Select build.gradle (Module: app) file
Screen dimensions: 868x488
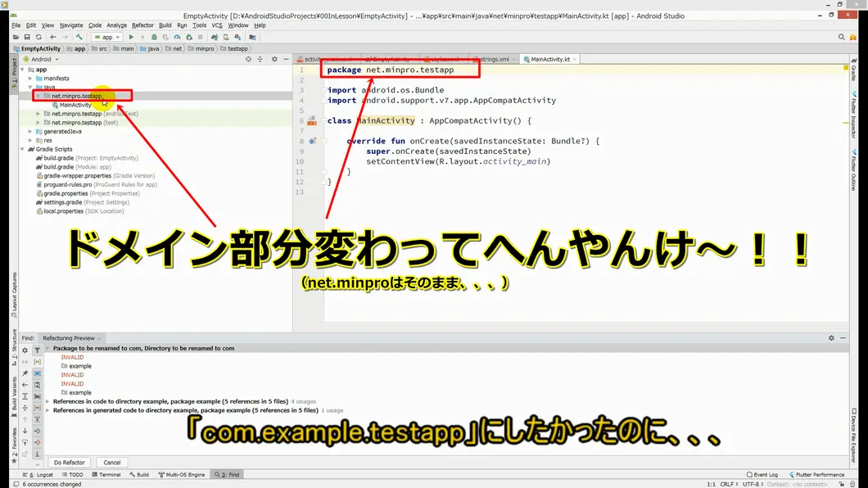click(78, 167)
